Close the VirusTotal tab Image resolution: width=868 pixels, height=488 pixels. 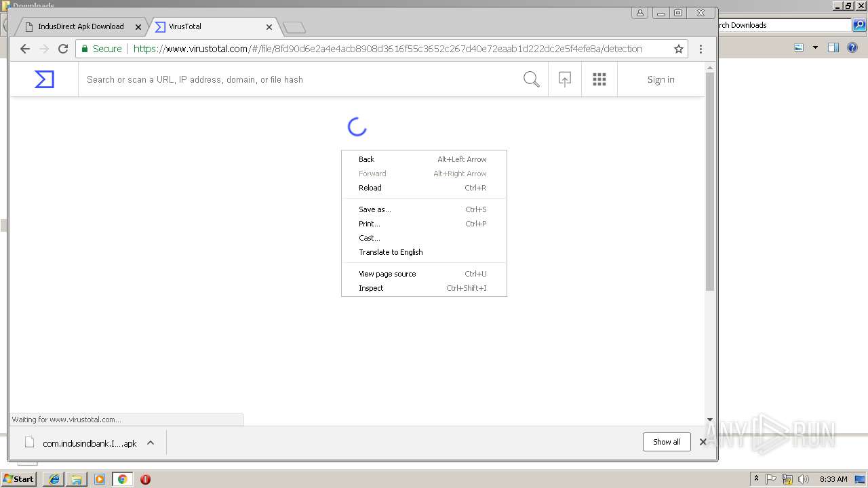(x=269, y=27)
